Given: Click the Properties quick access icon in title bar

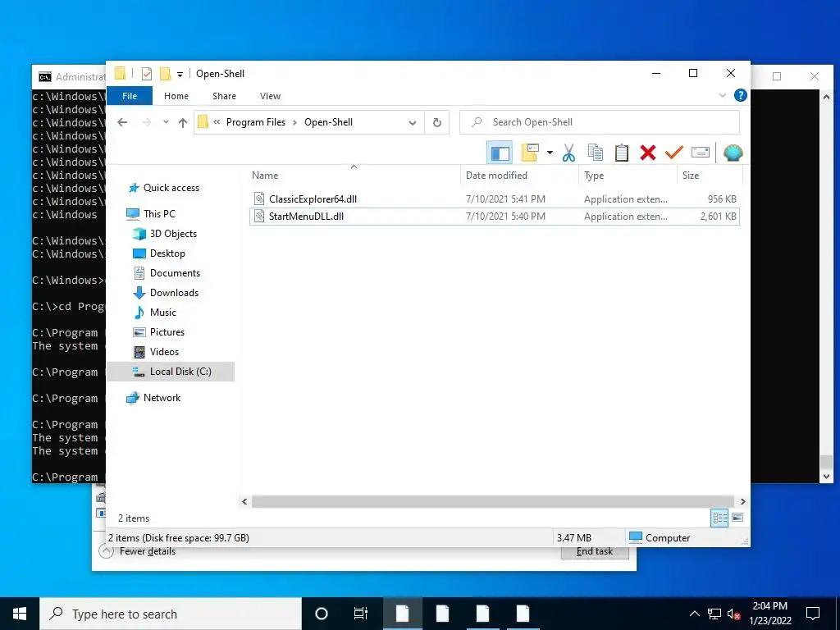Looking at the screenshot, I should click(x=147, y=74).
